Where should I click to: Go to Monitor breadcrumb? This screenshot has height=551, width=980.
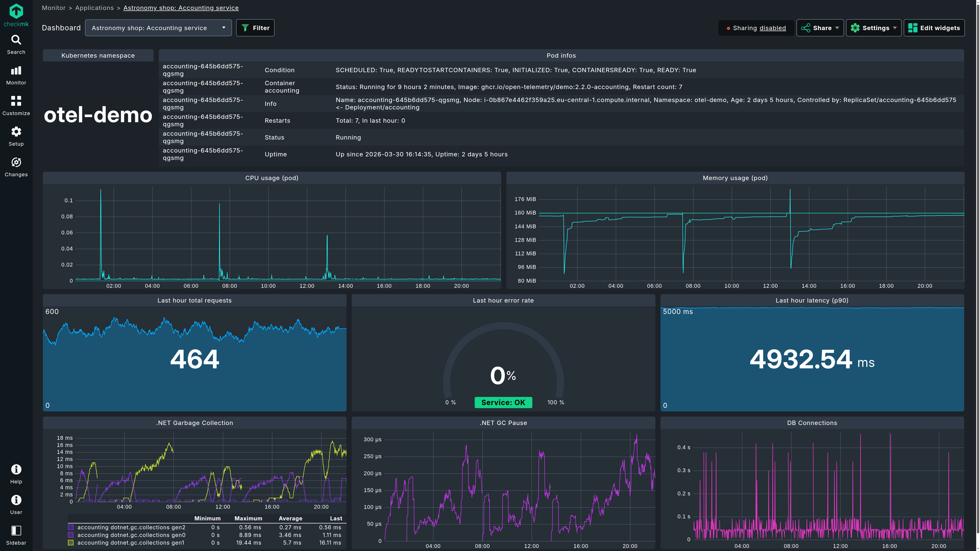(54, 8)
